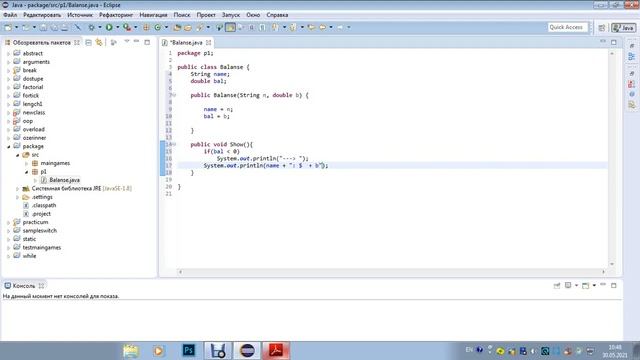Screen dimensions: 640x360
Task: Click the Run Last Tool external tools icon
Action: 127,27
